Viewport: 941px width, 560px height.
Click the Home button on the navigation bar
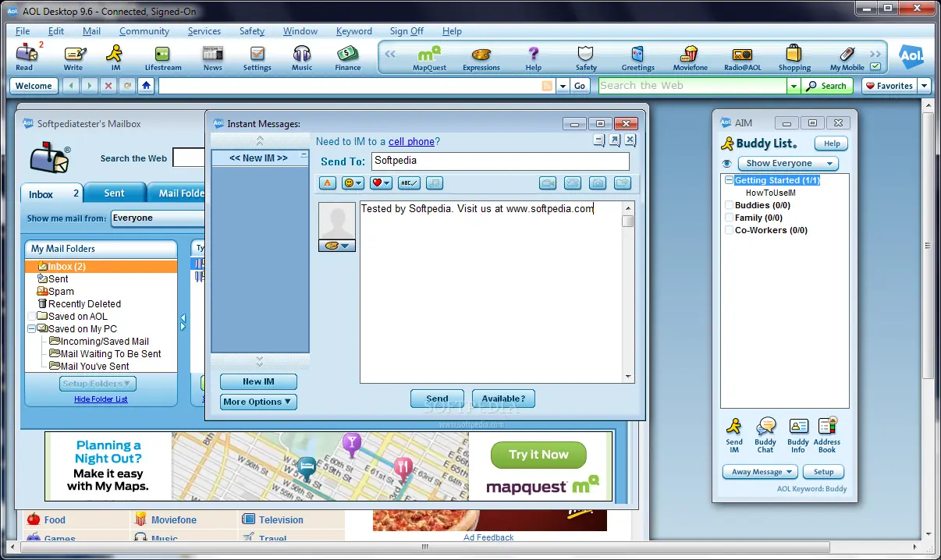pos(146,86)
